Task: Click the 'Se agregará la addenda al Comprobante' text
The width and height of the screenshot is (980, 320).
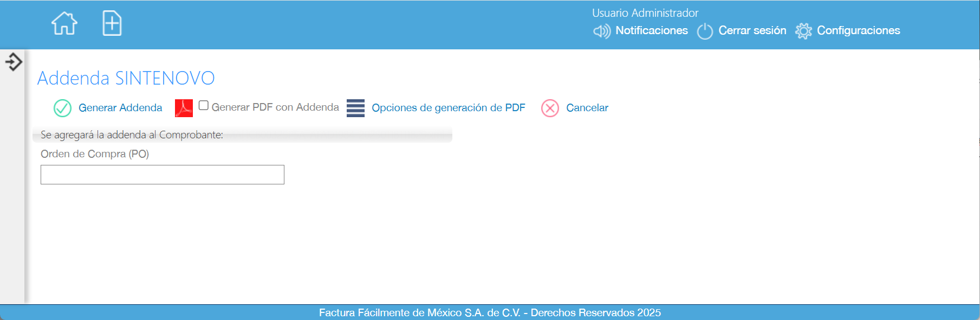Action: click(132, 135)
